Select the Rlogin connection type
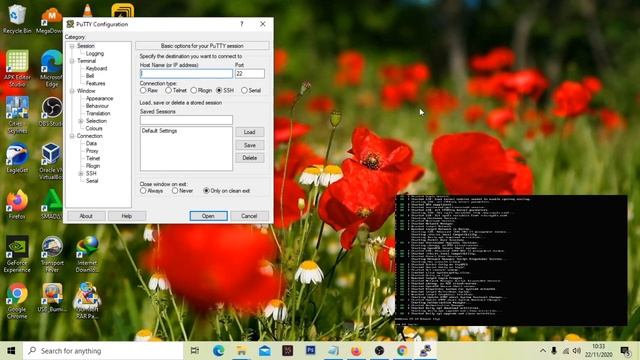The height and width of the screenshot is (360, 640). pos(201,90)
